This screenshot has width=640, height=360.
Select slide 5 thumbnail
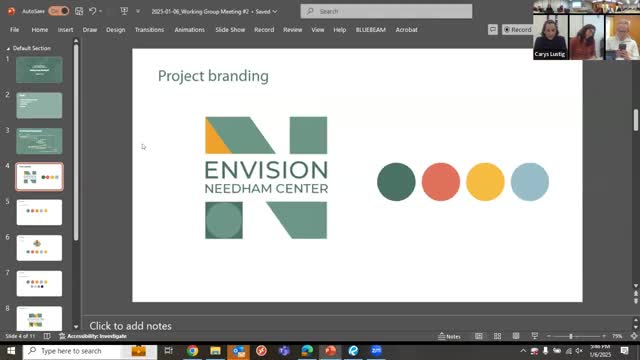tap(39, 212)
